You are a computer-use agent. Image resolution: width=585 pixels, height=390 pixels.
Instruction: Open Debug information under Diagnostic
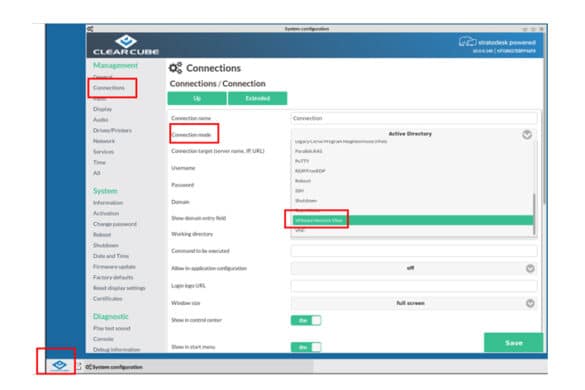click(116, 349)
